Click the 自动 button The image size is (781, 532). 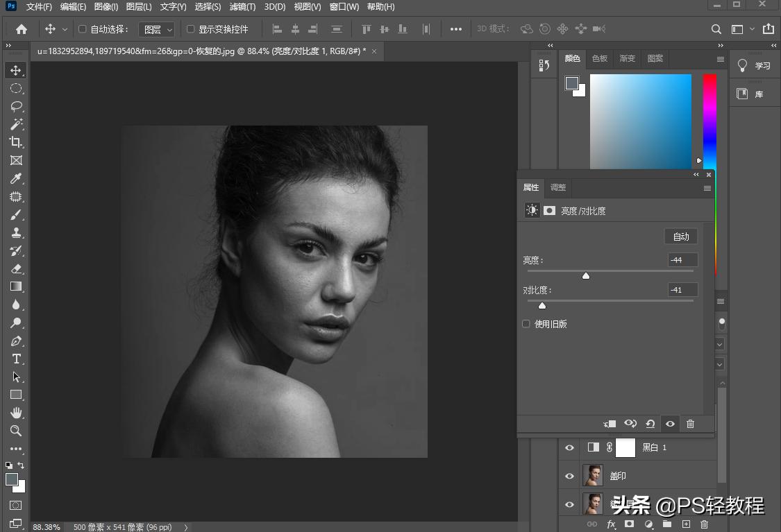point(680,237)
